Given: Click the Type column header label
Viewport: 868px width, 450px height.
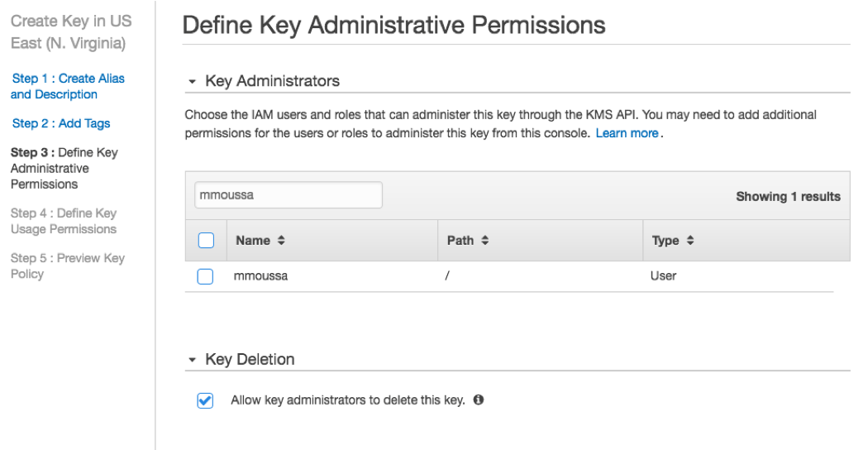Looking at the screenshot, I should pos(665,240).
